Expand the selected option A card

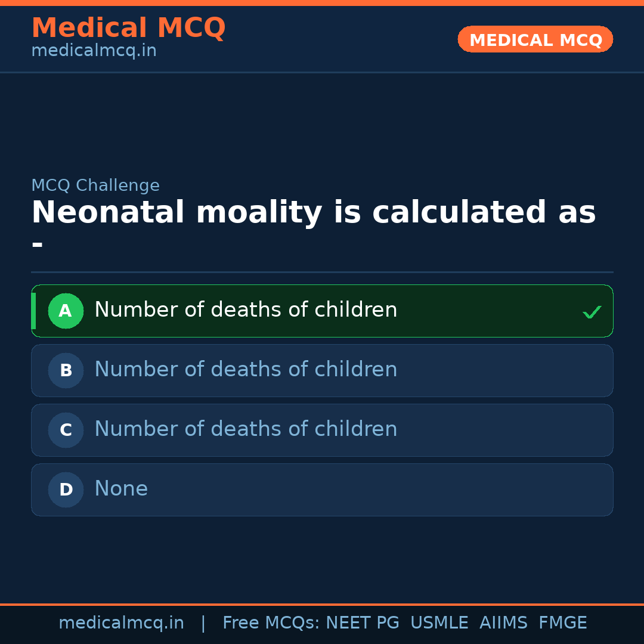(x=322, y=311)
